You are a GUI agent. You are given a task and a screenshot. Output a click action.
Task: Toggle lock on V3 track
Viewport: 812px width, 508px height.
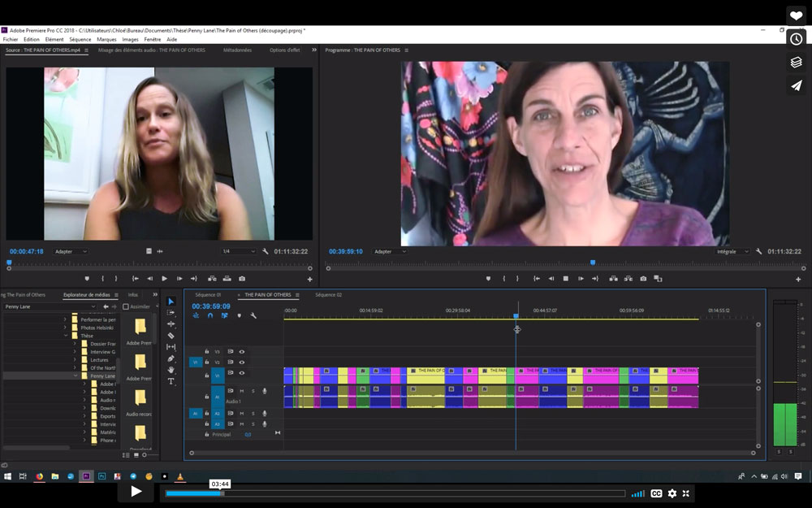pos(206,352)
